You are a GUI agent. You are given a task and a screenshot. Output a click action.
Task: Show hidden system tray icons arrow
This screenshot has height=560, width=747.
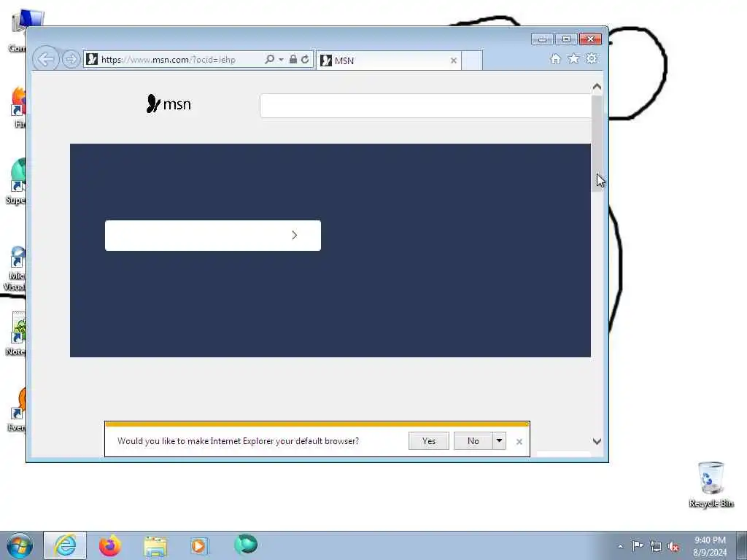point(620,547)
